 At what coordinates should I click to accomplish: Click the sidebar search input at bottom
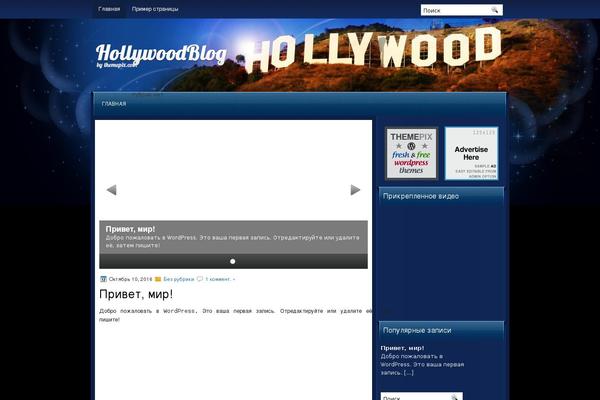coord(421,396)
